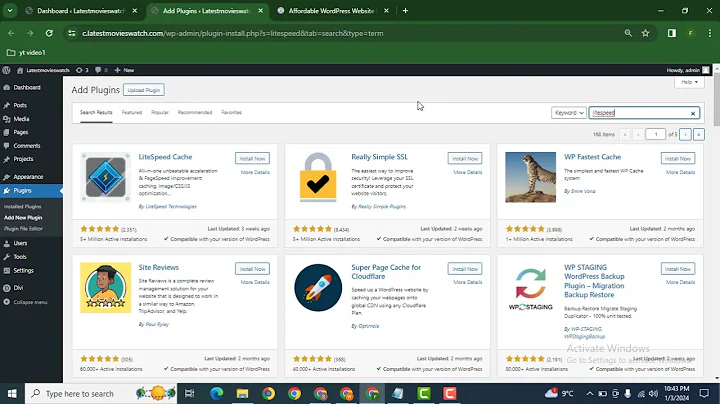Click LiteSpeed Cache plugin icon
The width and height of the screenshot is (720, 404).
[106, 177]
